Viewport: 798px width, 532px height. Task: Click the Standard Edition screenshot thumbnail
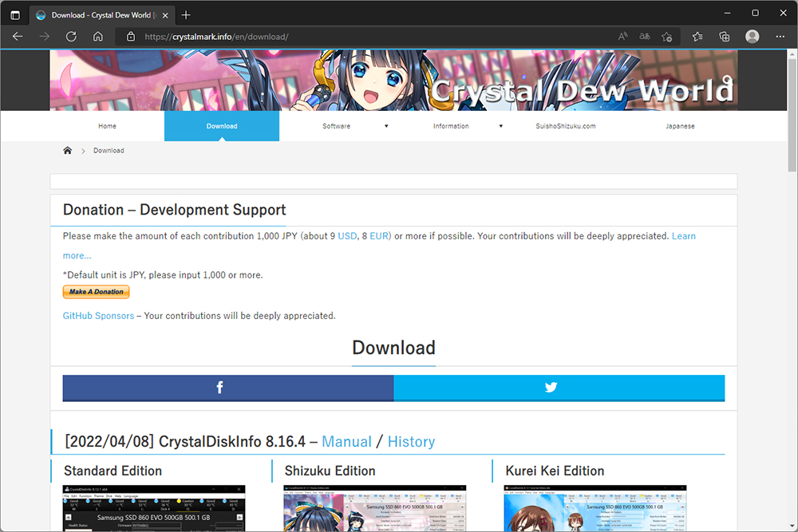click(x=154, y=508)
